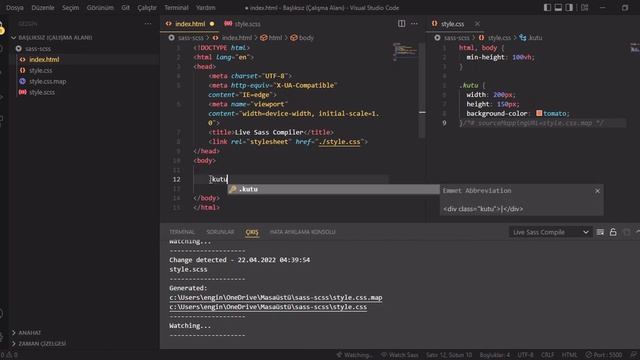Open style.css.map in the explorer tree
The height and width of the screenshot is (360, 640).
click(47, 82)
